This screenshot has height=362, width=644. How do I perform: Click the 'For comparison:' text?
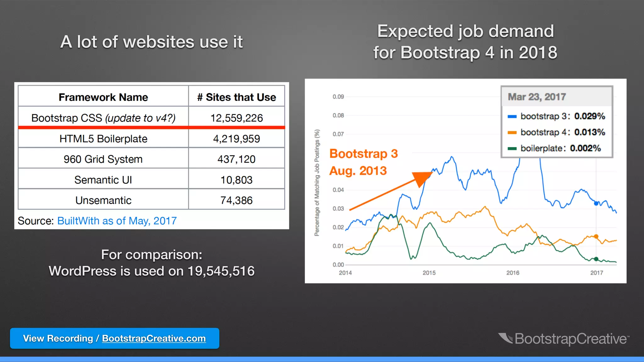[x=152, y=255]
